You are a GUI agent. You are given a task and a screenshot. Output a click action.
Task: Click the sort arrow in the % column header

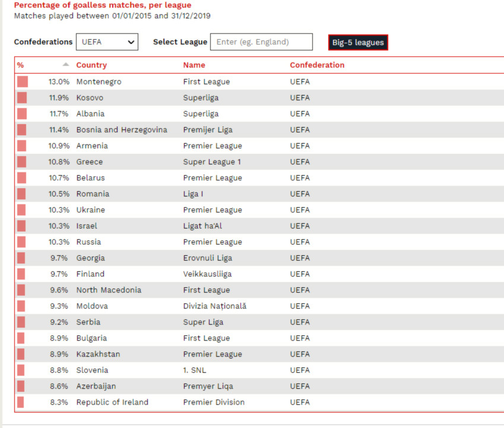66,65
